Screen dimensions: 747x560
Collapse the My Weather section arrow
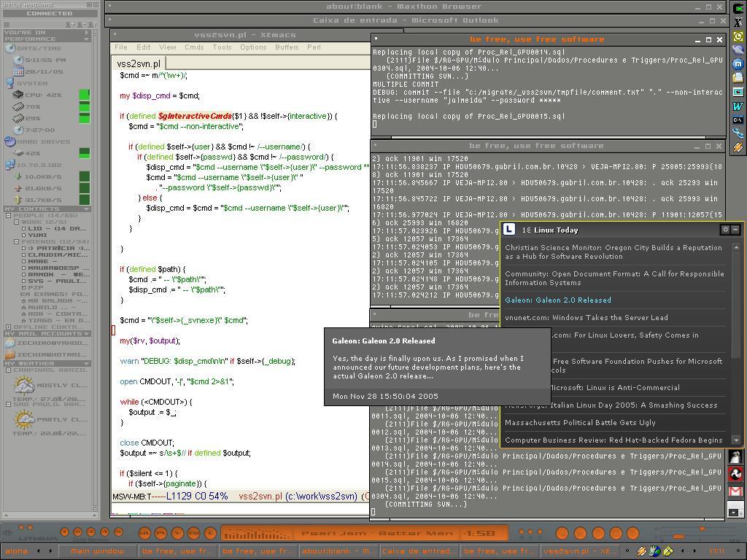click(87, 363)
